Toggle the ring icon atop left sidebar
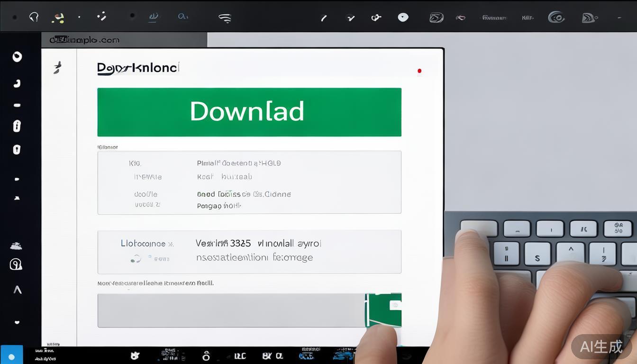The image size is (637, 364). [x=17, y=57]
